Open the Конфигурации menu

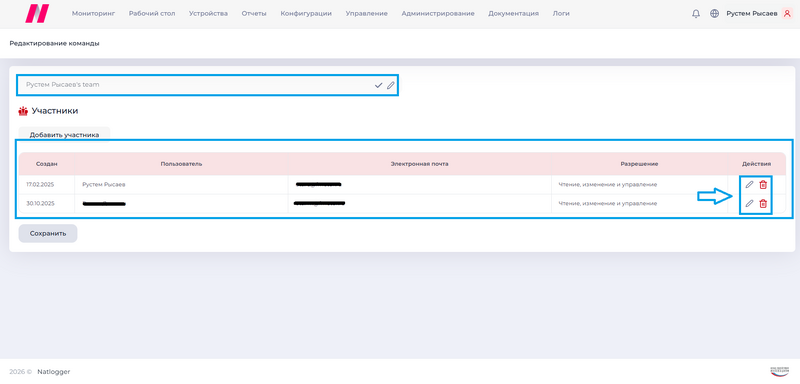click(x=306, y=14)
